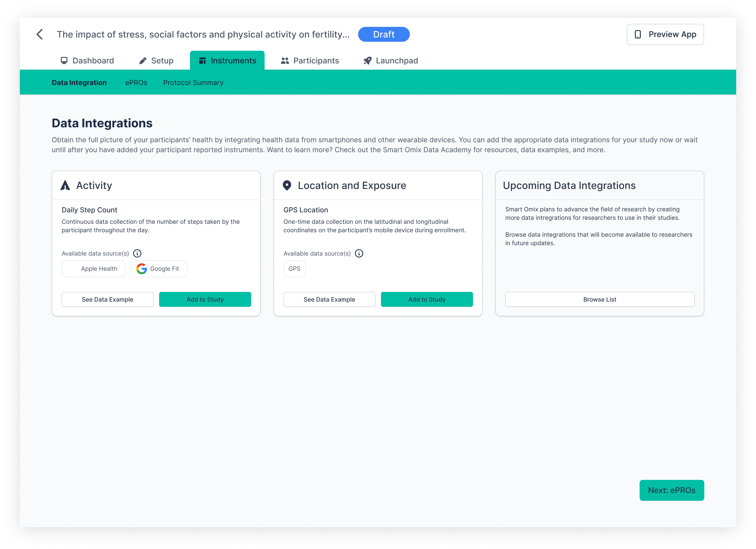
Task: Click the Next: ePROs button
Action: [672, 490]
